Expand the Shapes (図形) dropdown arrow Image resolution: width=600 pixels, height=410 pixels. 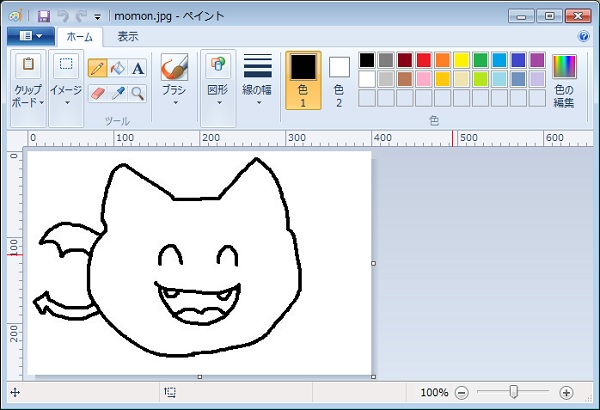(x=219, y=103)
